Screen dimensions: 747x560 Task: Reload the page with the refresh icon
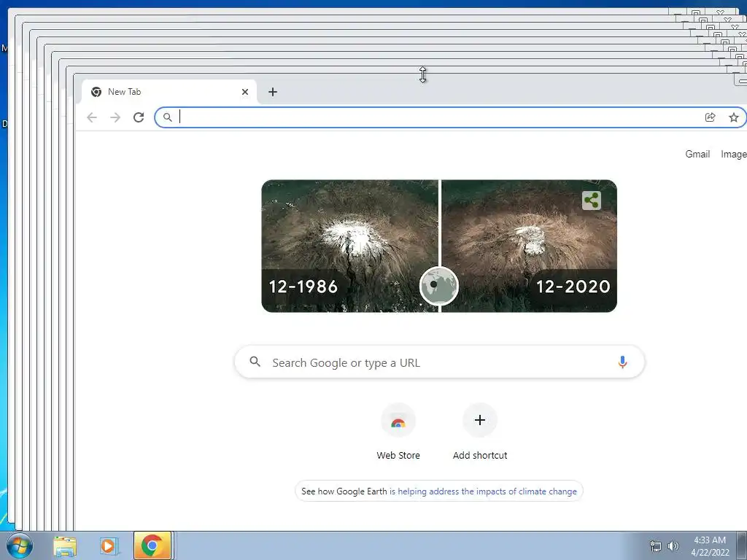click(x=139, y=117)
